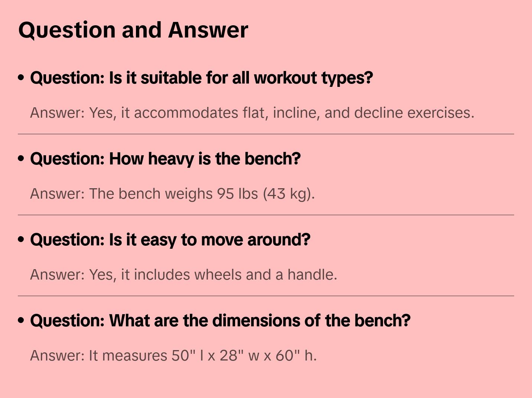Click the divider line below the workout types answer
Viewport: 532px width, 398px height.
pos(266,134)
